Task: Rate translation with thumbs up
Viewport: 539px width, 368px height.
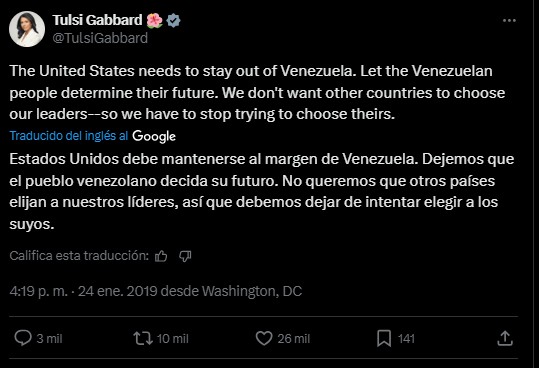Action: coord(161,256)
